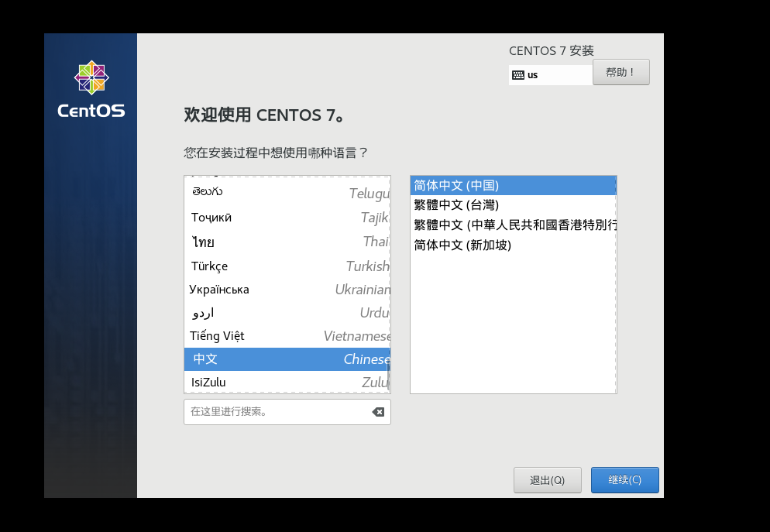Select 简体中文 (中国) locale

[x=513, y=186]
